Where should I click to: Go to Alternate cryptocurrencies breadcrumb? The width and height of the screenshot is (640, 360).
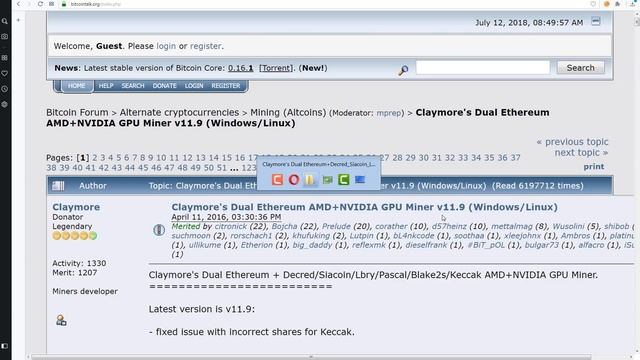pyautogui.click(x=179, y=112)
